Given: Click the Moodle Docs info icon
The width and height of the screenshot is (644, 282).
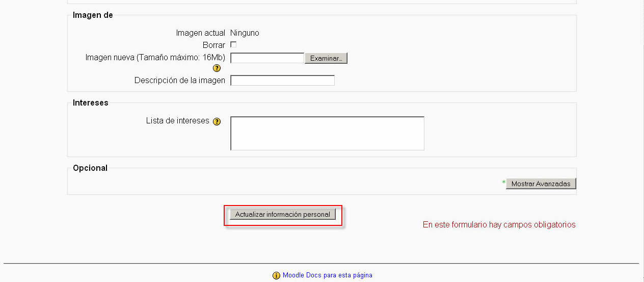Looking at the screenshot, I should pos(276,275).
